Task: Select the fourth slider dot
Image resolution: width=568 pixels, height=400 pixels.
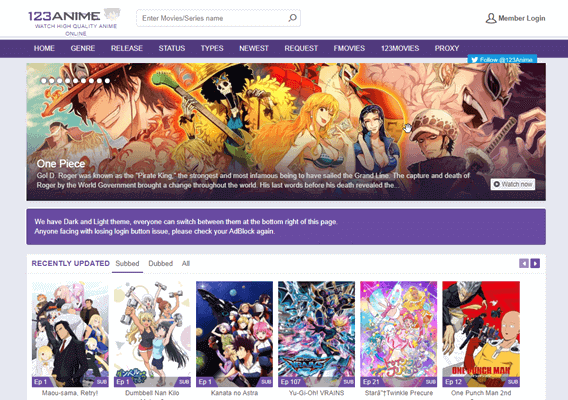Action: pyautogui.click(x=68, y=81)
